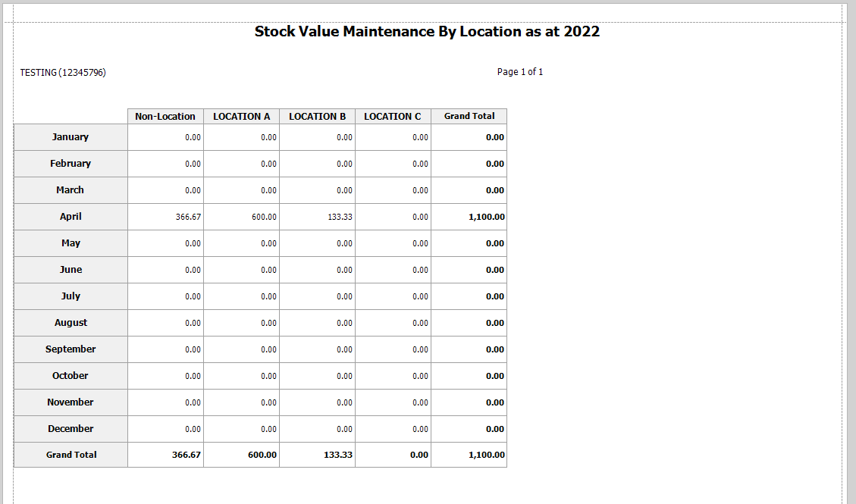The height and width of the screenshot is (504, 856).
Task: Select Grand Total row LOCATION B 133.33
Action: [317, 455]
